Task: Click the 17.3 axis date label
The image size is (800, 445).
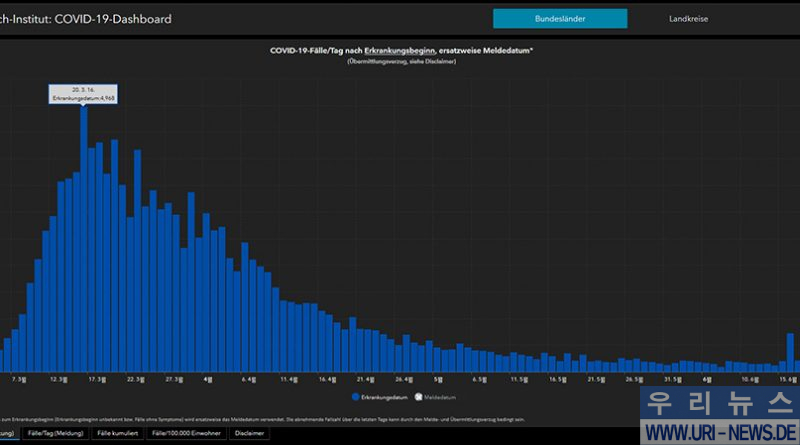Action: [97, 380]
